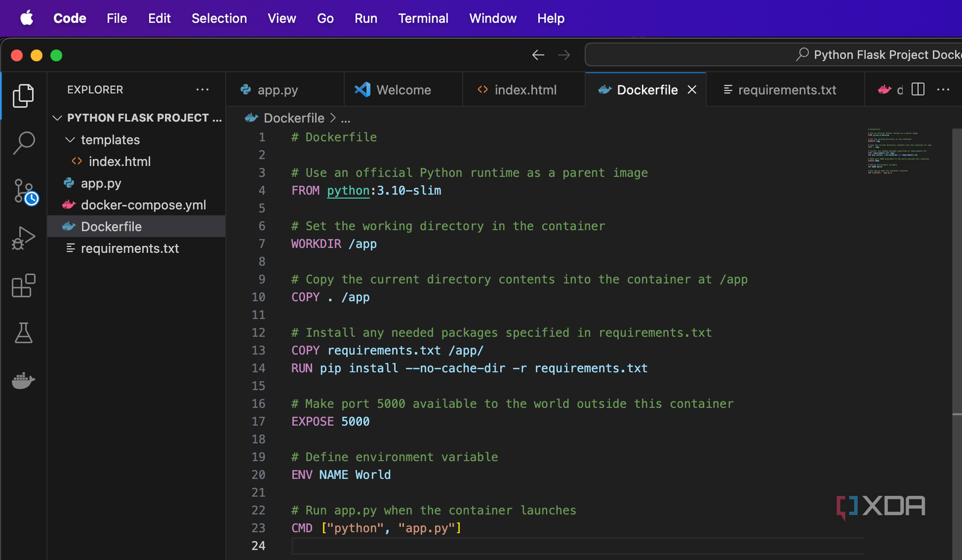Image resolution: width=962 pixels, height=560 pixels.
Task: Open the editor layout split button
Action: (x=918, y=89)
